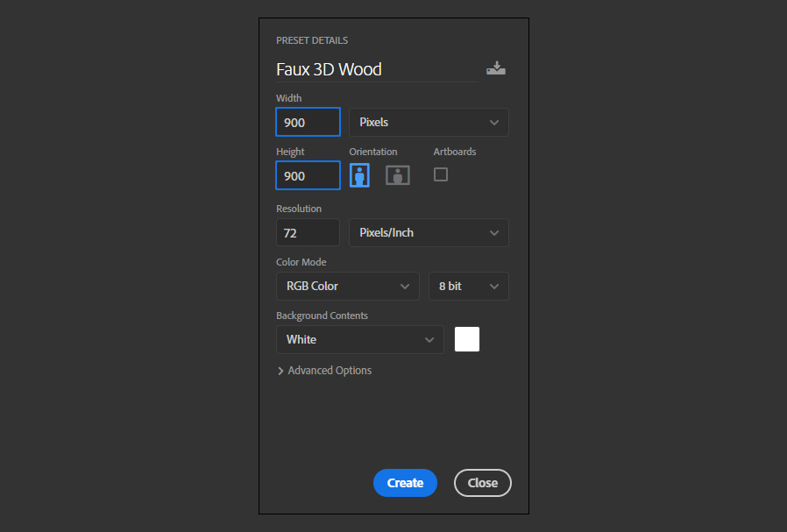This screenshot has width=787, height=532.
Task: Click the Width input field
Action: tap(308, 122)
